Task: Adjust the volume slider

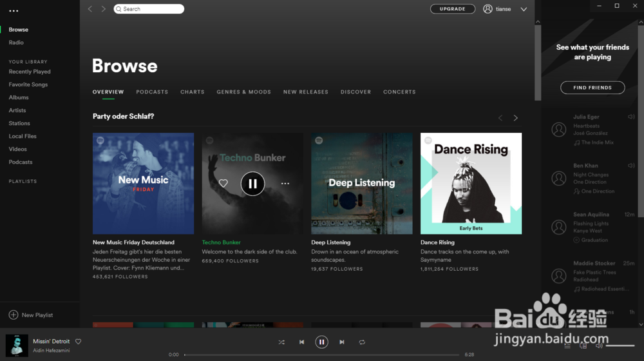Action: point(620,346)
